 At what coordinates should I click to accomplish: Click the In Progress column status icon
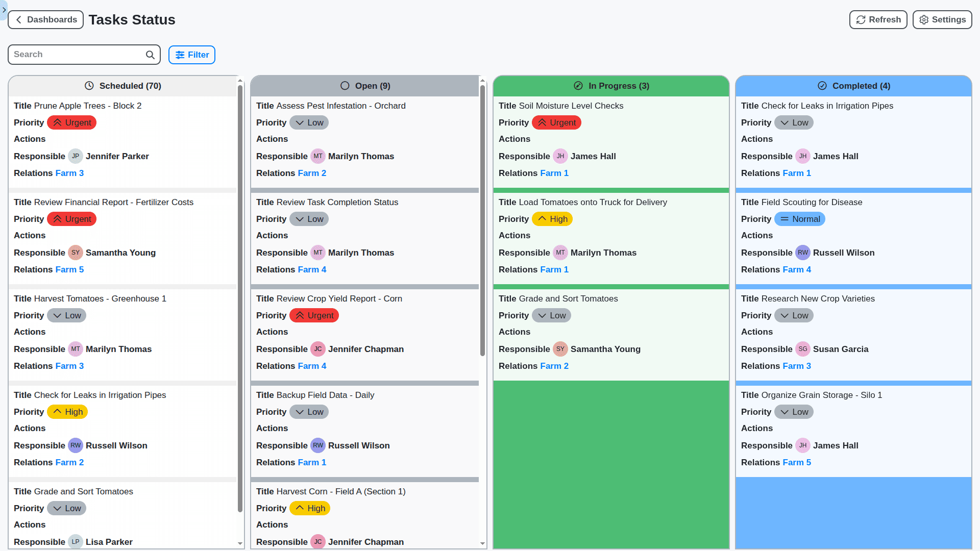[578, 86]
